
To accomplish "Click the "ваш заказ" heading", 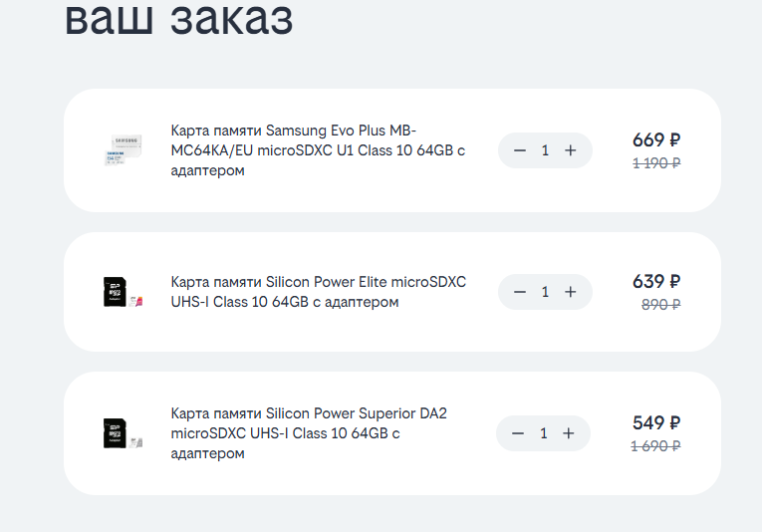I will point(178,20).
